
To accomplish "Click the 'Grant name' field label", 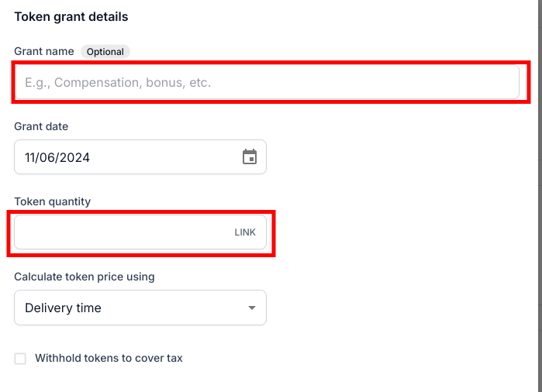I will coord(44,51).
